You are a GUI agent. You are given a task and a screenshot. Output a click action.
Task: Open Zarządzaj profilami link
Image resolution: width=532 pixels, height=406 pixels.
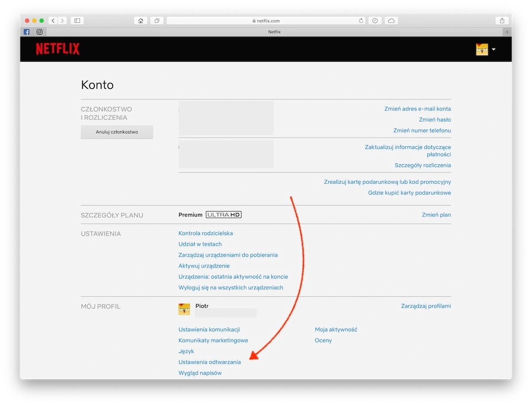[426, 306]
